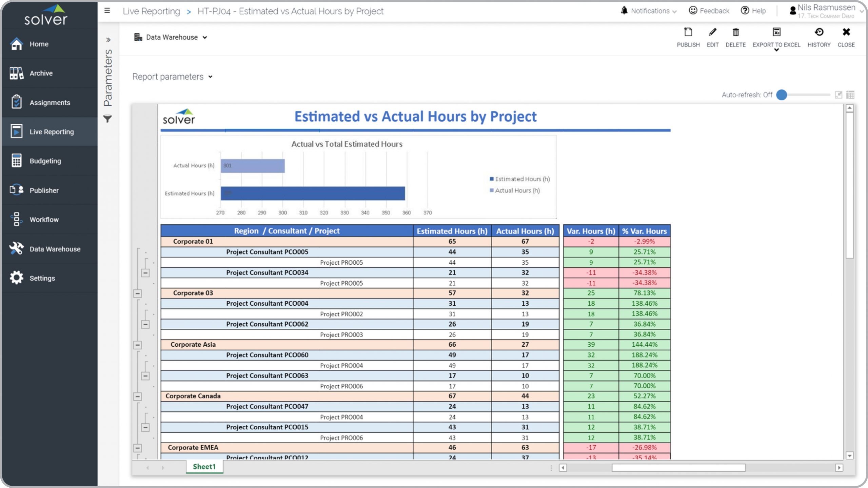
Task: Click the Publish report icon
Action: [688, 33]
